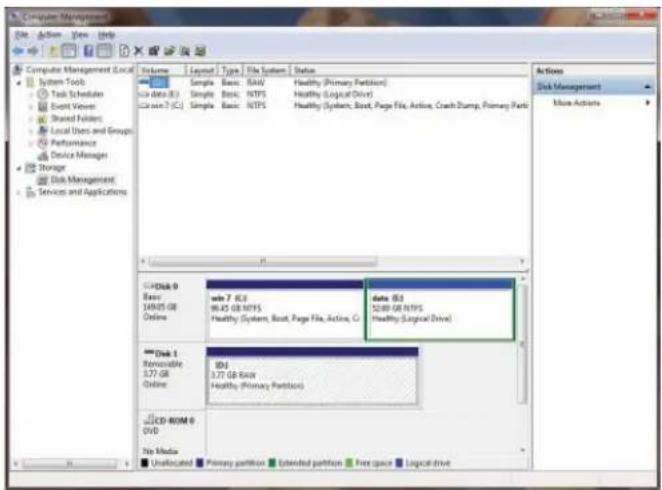The image size is (662, 490).
Task: Open the File menu
Action: click(22, 35)
